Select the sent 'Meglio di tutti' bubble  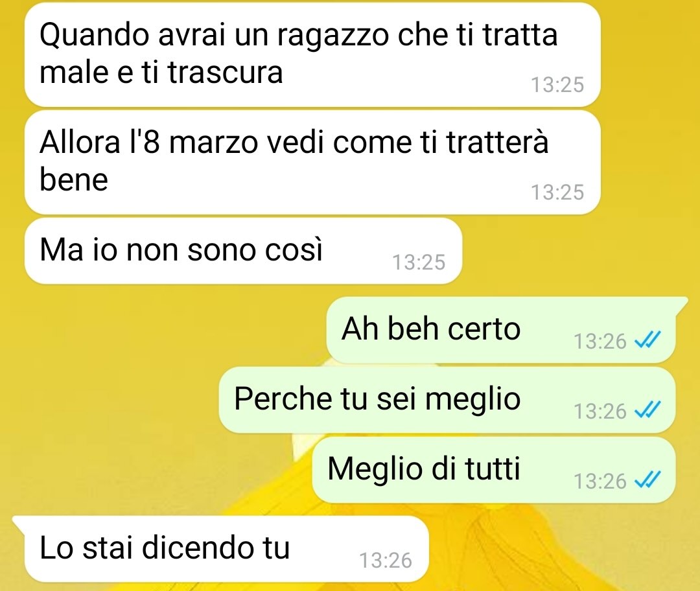pos(494,470)
